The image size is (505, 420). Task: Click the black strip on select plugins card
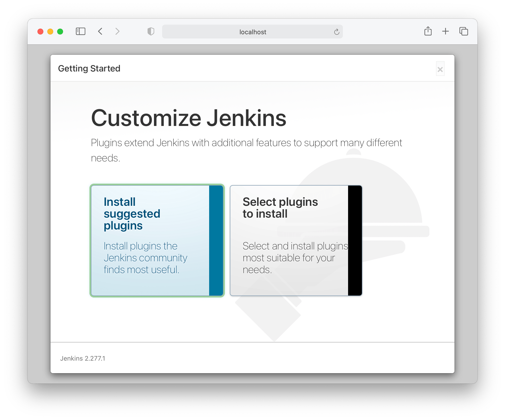(x=355, y=240)
